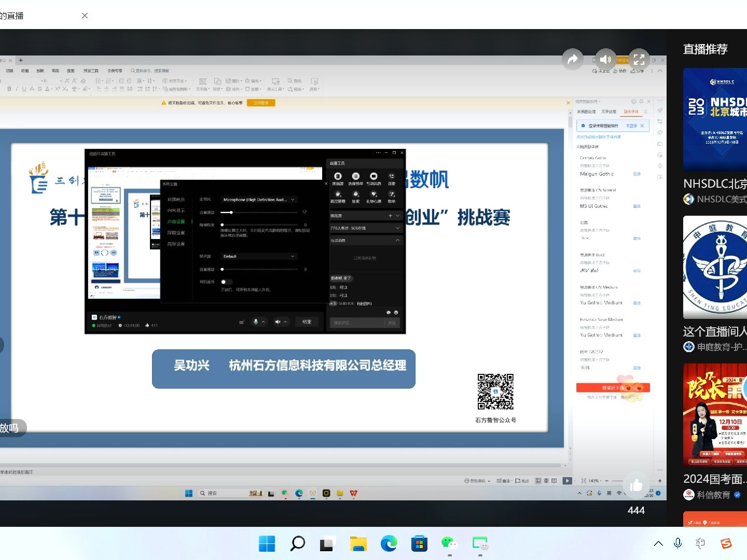The height and width of the screenshot is (560, 747).
Task: Adjust the 降噪程度 noise reduction slider
Action: [222, 225]
